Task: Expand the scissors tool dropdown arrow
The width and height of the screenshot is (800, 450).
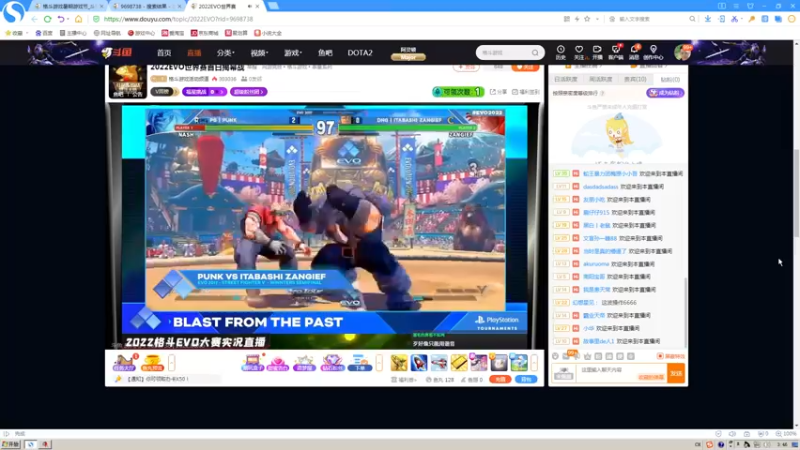Action: point(742,19)
